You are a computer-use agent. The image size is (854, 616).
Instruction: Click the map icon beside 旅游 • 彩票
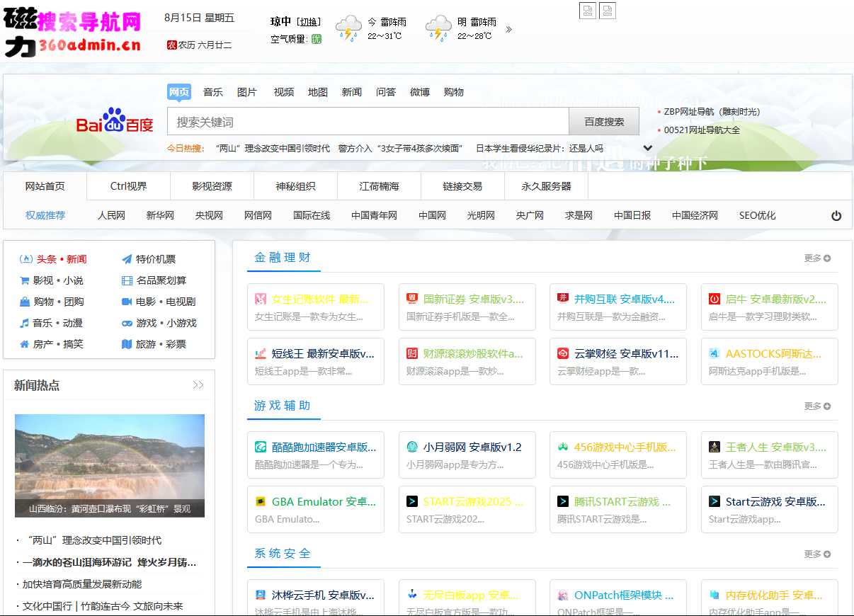tap(127, 344)
